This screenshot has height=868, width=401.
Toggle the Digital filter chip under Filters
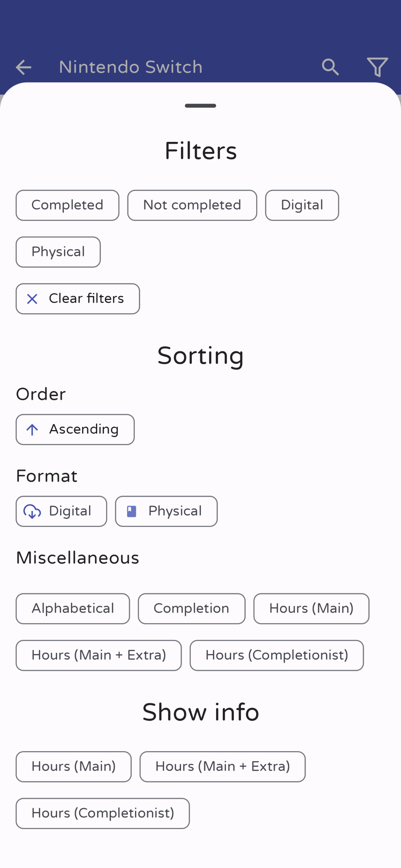(x=302, y=205)
